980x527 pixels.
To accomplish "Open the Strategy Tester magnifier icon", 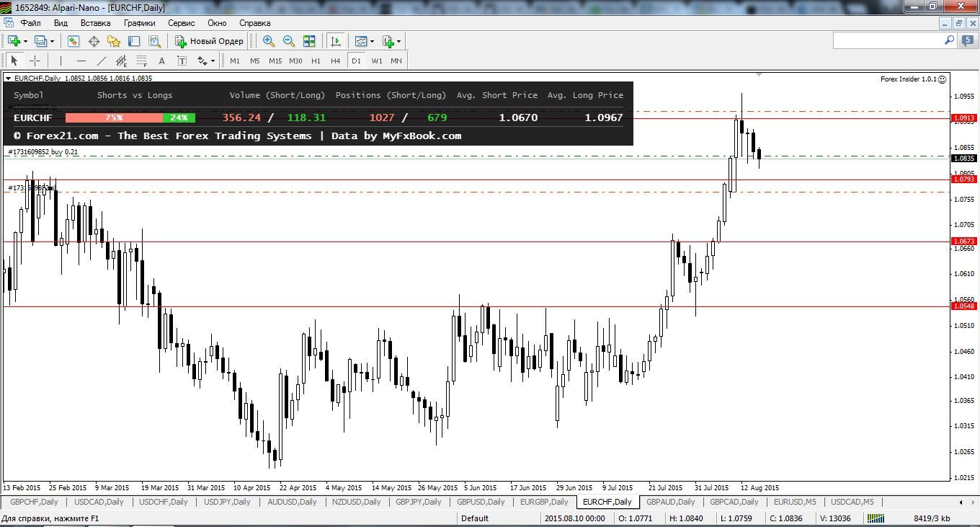I will pos(154,41).
